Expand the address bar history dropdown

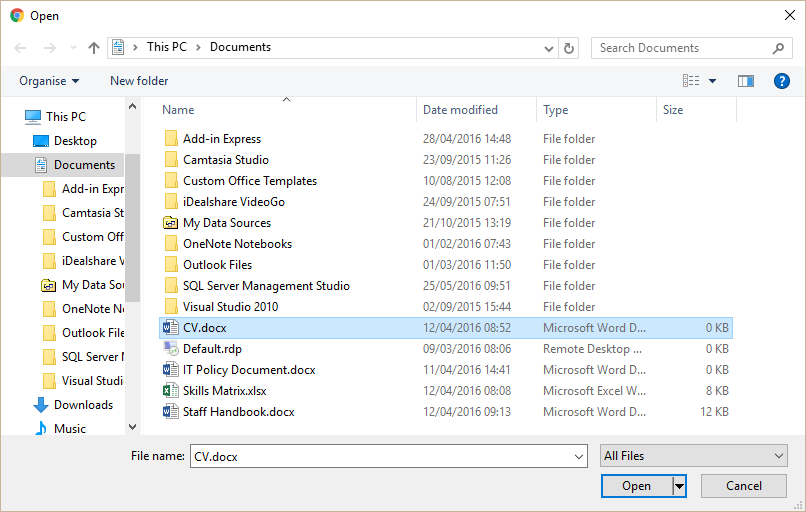[x=549, y=48]
